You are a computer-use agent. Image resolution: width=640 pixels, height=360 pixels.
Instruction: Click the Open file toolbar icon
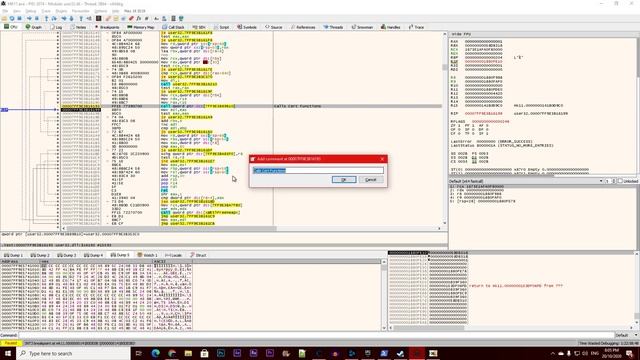pyautogui.click(x=4, y=18)
